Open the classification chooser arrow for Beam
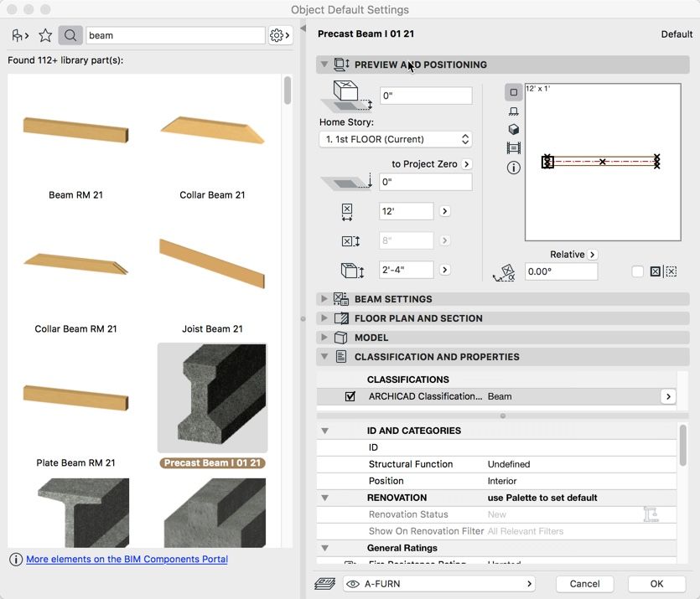The image size is (700, 599). point(668,396)
